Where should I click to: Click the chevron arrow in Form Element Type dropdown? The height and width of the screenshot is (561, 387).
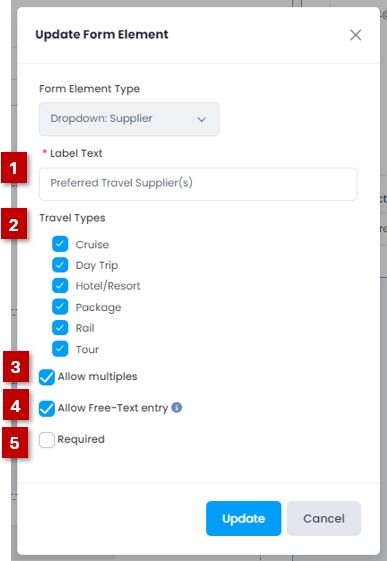pyautogui.click(x=202, y=119)
